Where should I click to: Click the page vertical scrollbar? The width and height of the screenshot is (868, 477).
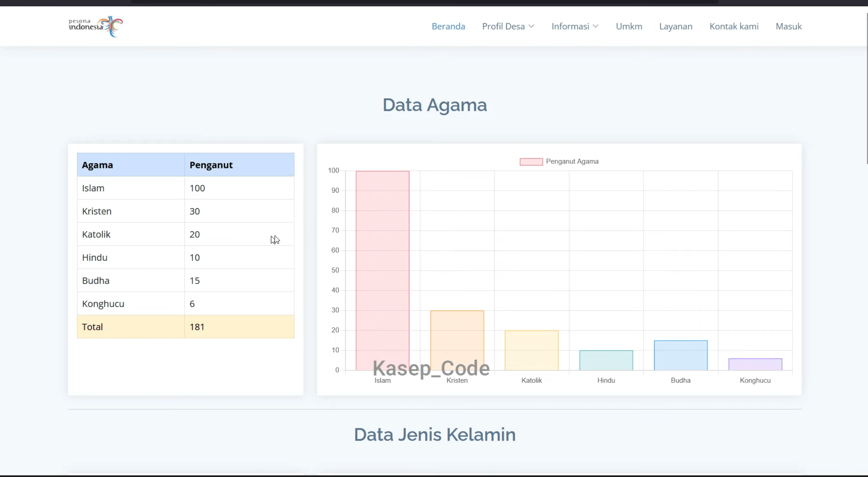867,88
